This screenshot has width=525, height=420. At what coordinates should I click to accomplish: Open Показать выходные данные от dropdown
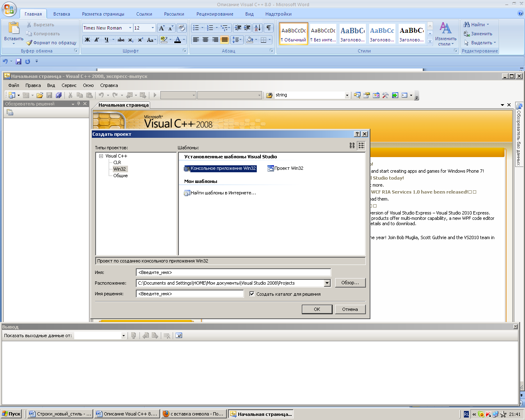[123, 336]
